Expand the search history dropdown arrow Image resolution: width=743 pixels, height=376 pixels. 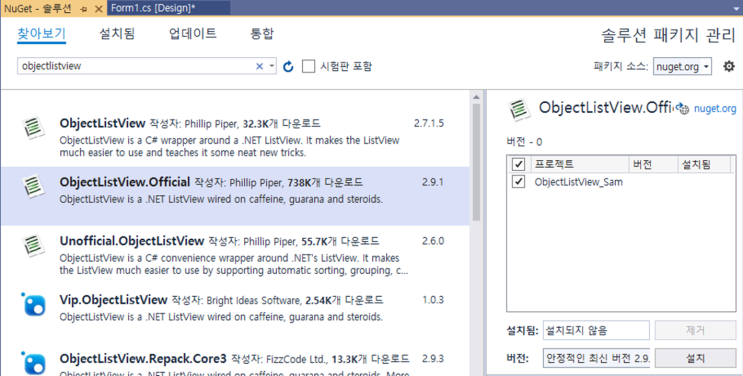tap(272, 66)
